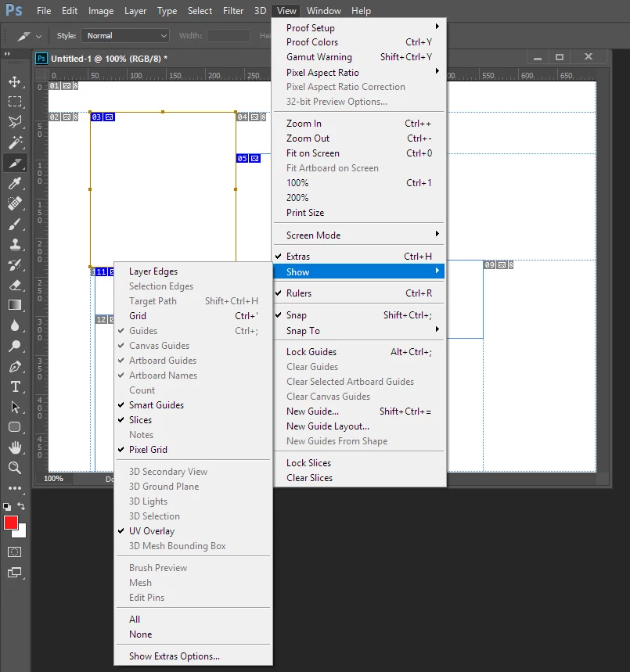Viewport: 630px width, 672px height.
Task: Change screen mode via toolbar icon
Action: point(15,573)
